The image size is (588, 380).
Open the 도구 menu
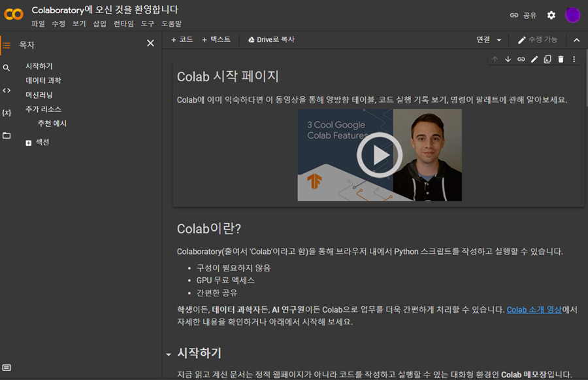click(x=148, y=24)
